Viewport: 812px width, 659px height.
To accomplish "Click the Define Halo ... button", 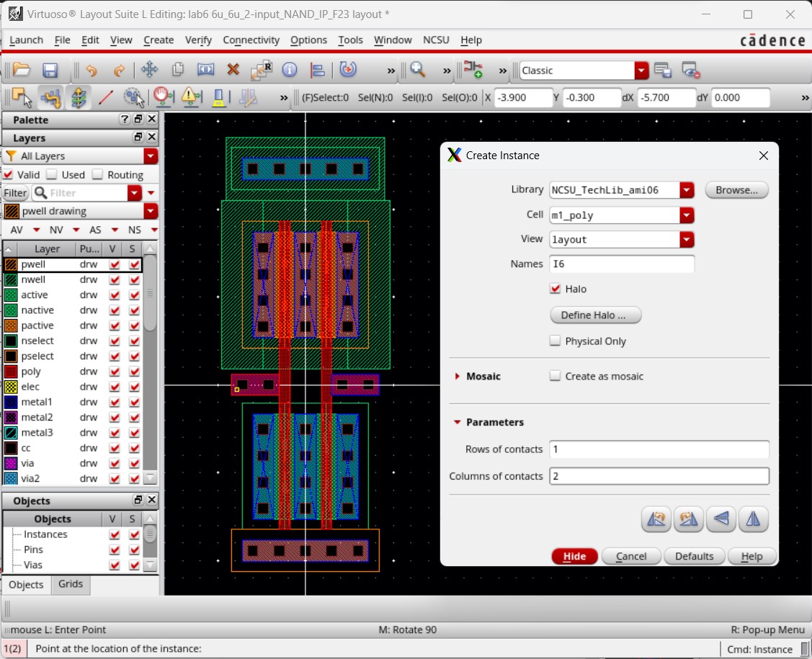I will pyautogui.click(x=596, y=315).
